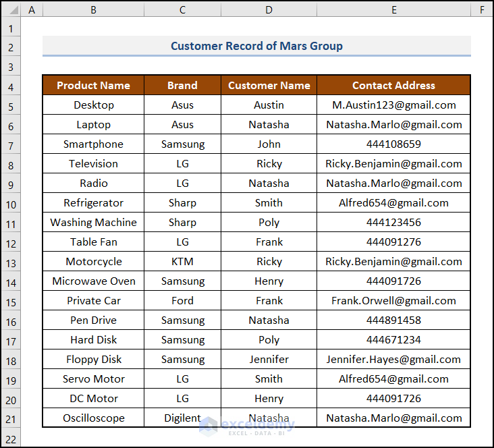Screen dimensions: 494x448
Task: Click the Brand header cell
Action: point(182,86)
